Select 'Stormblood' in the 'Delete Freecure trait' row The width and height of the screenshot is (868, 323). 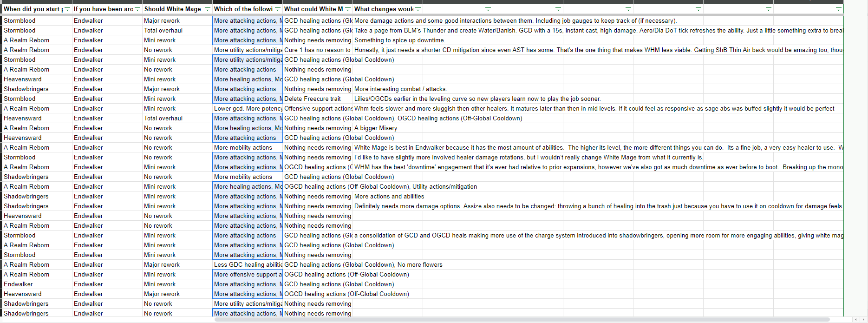coord(37,99)
